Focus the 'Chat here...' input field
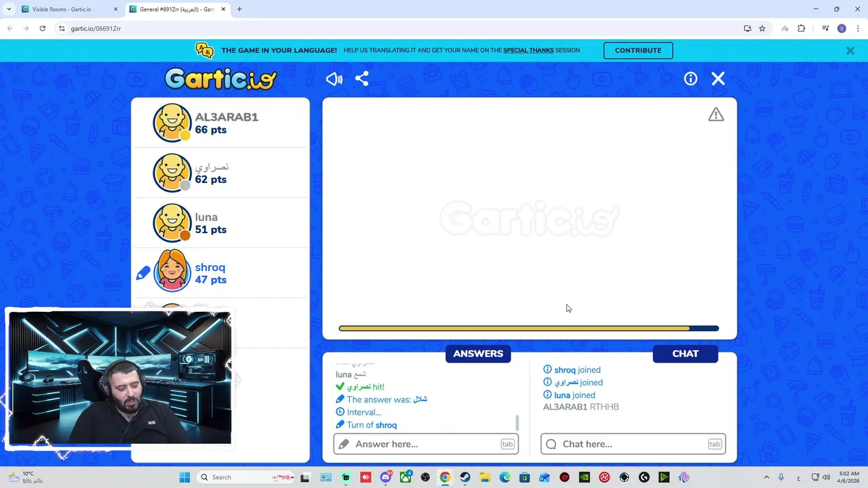The width and height of the screenshot is (868, 488). click(633, 444)
